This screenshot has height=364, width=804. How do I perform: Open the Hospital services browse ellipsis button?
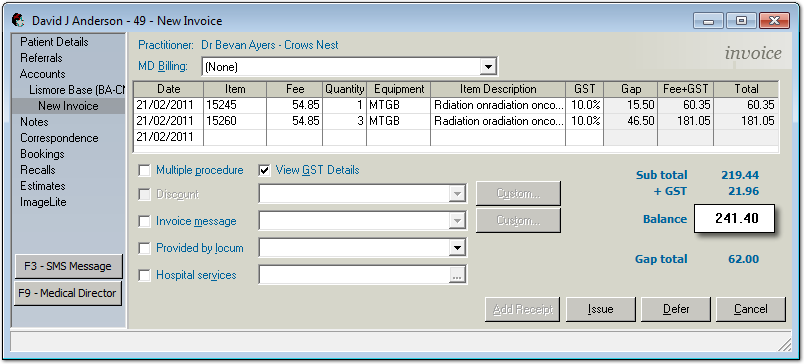click(x=457, y=275)
